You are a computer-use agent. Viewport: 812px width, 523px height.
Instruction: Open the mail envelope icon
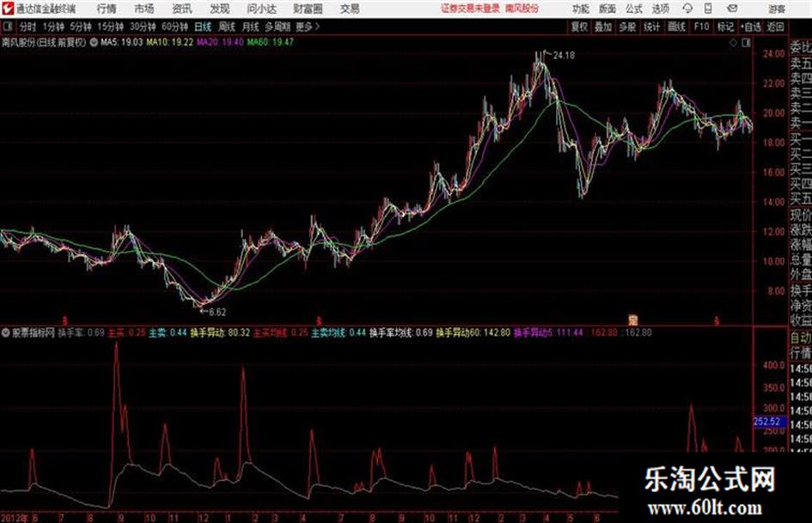pyautogui.click(x=732, y=9)
